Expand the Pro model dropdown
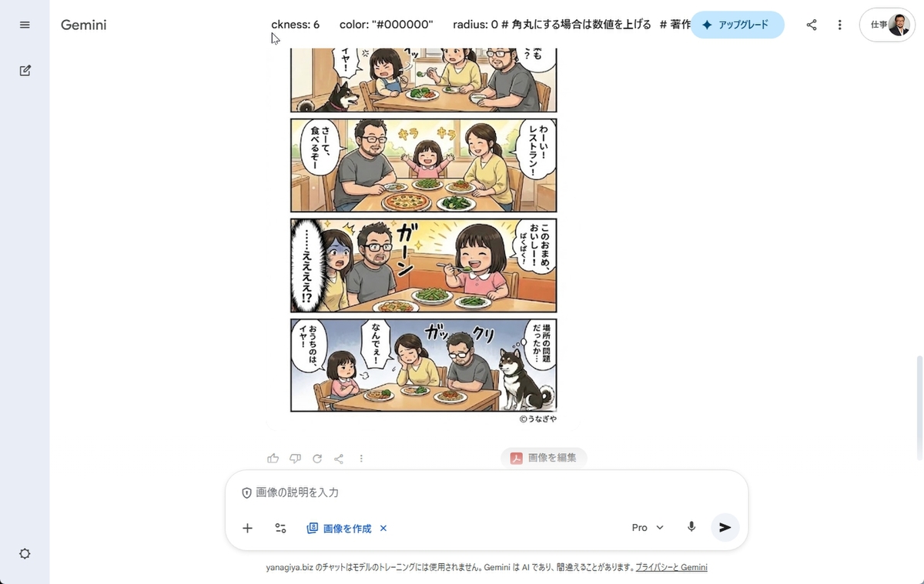The height and width of the screenshot is (584, 924). pyautogui.click(x=648, y=528)
